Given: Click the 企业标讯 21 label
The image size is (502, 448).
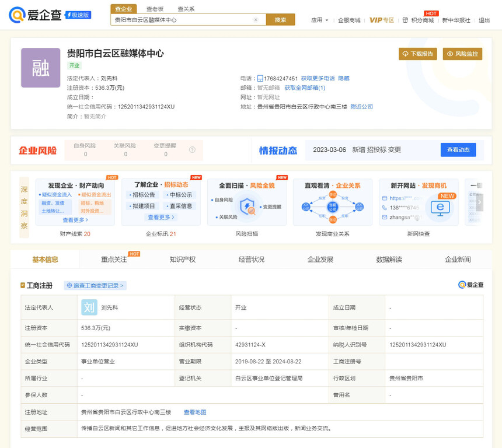Looking at the screenshot, I should coord(161,234).
